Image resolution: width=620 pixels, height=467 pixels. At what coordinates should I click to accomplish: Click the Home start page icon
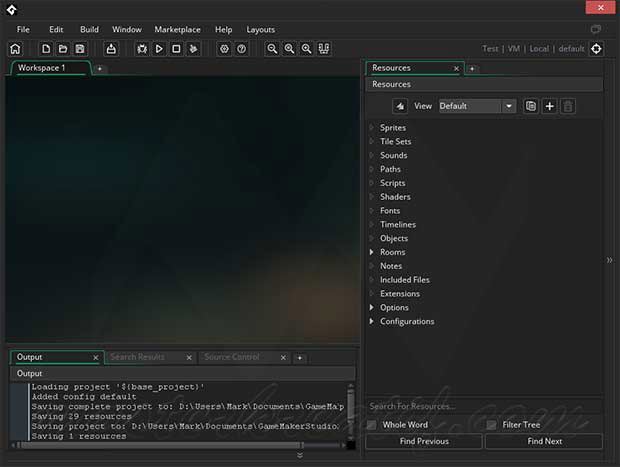click(x=15, y=49)
